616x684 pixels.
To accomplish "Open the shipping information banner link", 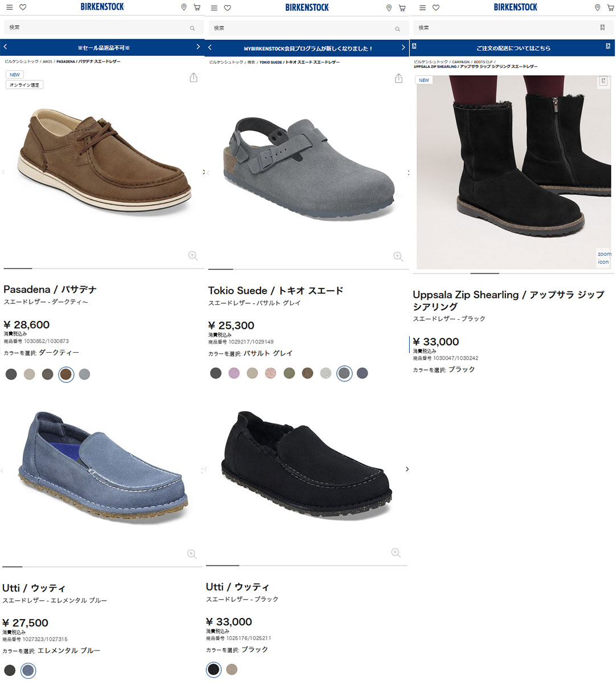I will [x=513, y=48].
